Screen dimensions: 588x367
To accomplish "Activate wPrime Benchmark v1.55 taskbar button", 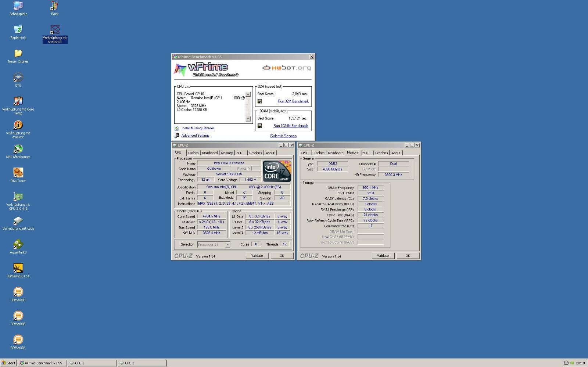I will 43,363.
